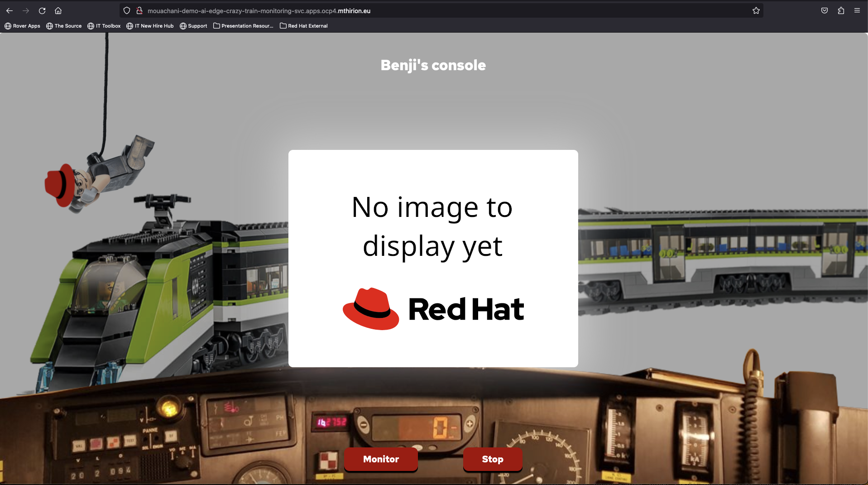The image size is (868, 485).
Task: Open the Pocket save icon
Action: tap(824, 10)
